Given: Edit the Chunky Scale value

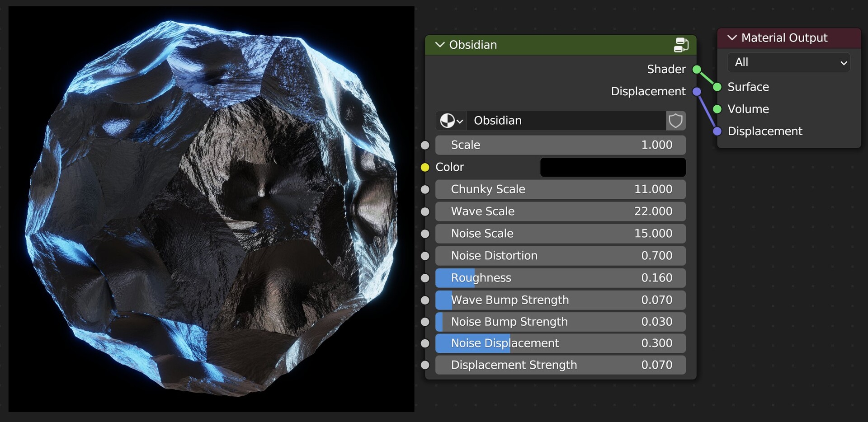Looking at the screenshot, I should (560, 189).
